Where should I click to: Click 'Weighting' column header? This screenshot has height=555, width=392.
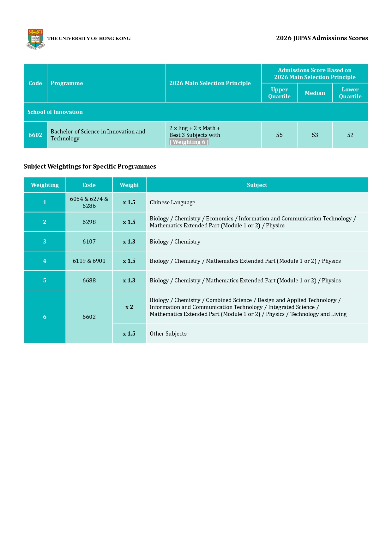point(45,185)
